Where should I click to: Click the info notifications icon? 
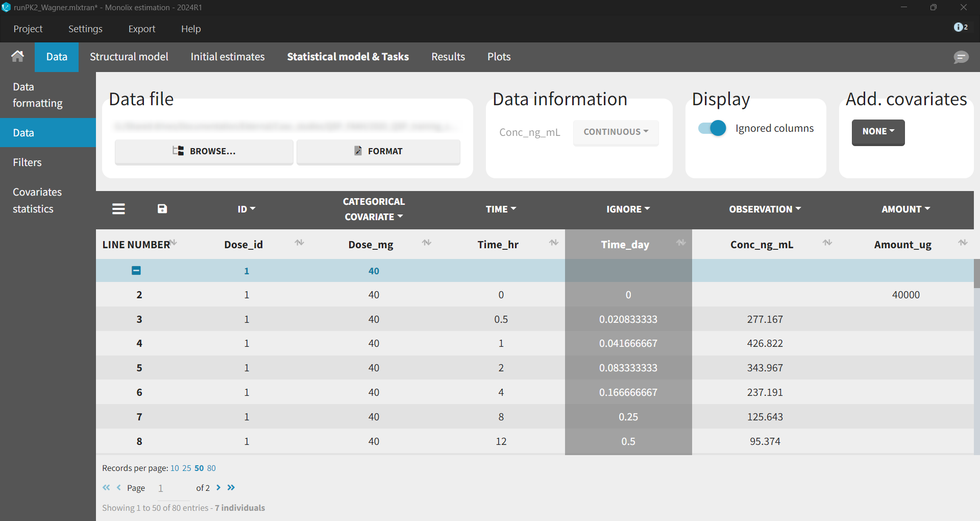960,27
